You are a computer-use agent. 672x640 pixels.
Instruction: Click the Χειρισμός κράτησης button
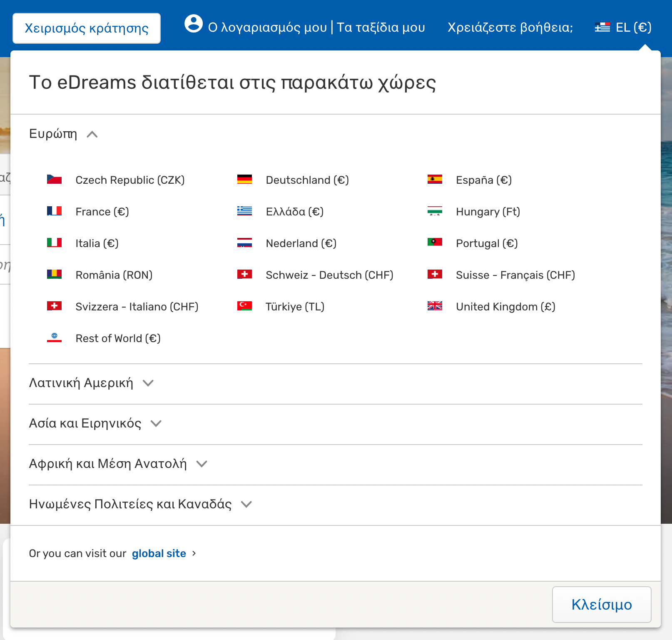click(x=87, y=28)
